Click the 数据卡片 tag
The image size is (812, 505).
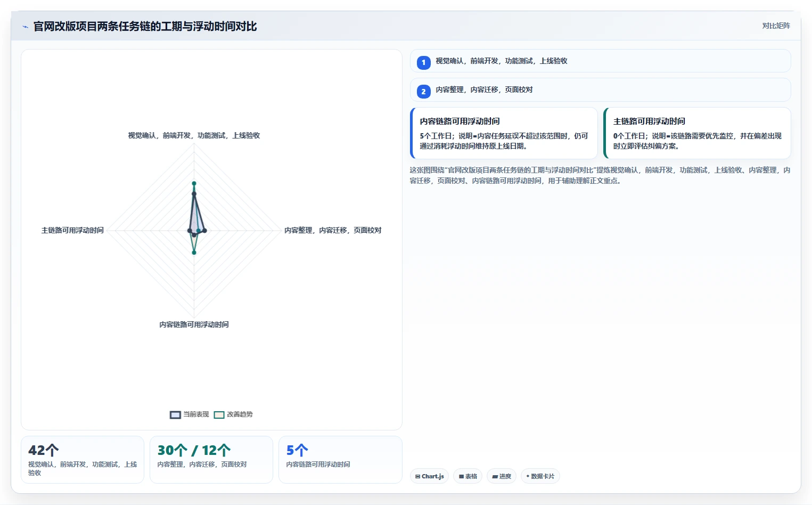tap(540, 476)
